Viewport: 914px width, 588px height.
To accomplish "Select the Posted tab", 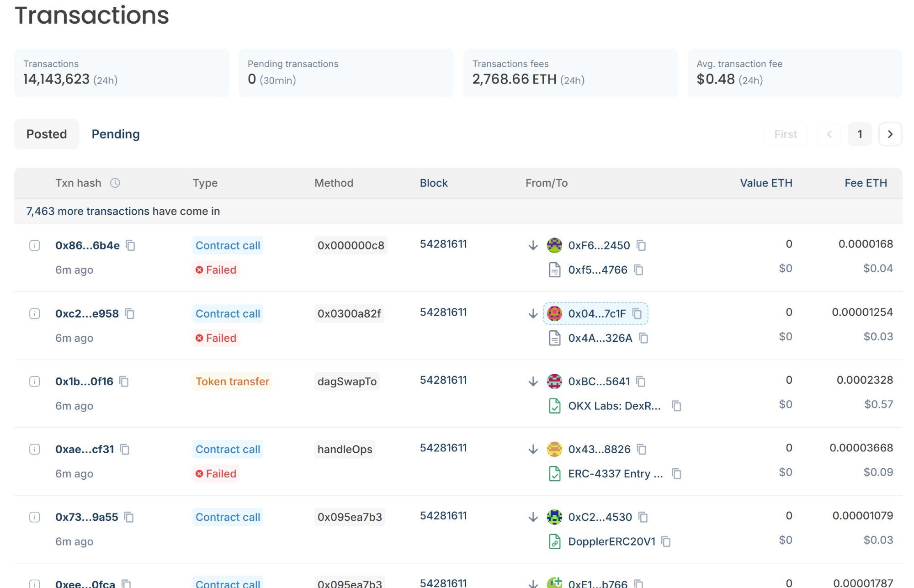I will click(47, 134).
